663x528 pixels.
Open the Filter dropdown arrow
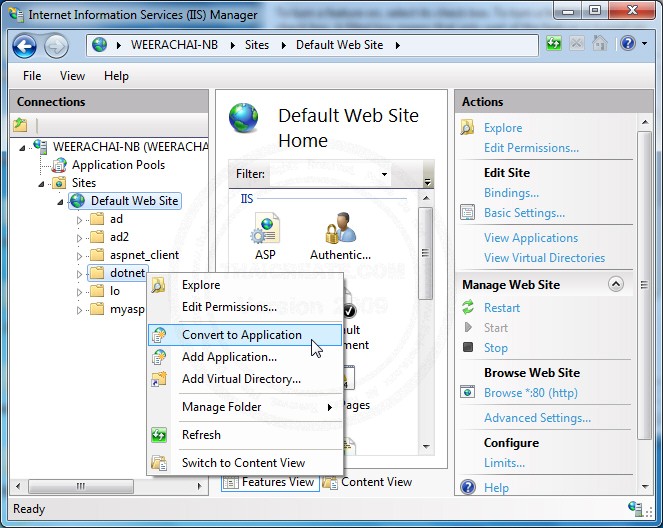click(384, 174)
